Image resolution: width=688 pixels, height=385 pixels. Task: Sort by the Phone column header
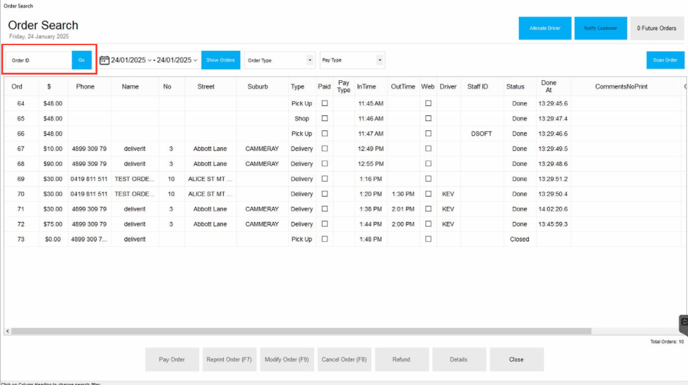[x=85, y=86]
